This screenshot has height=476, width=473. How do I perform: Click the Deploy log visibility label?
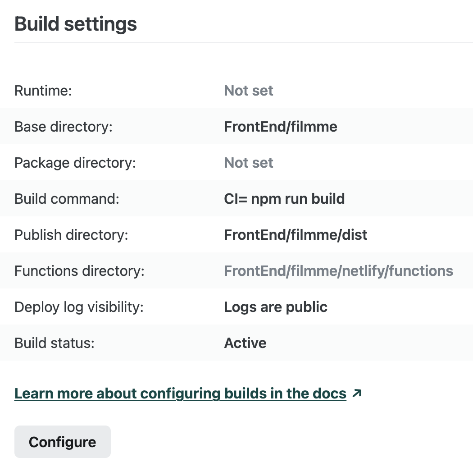coord(79,307)
